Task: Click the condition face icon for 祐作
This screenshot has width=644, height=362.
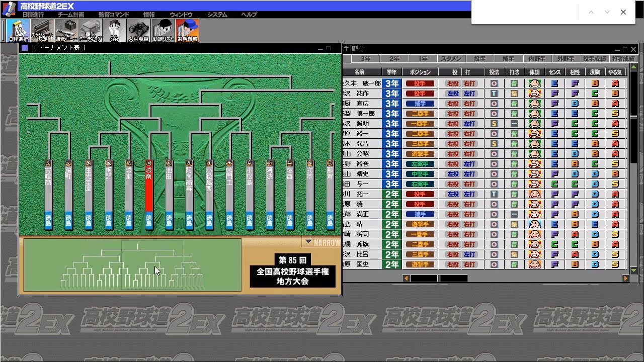Action: pos(534,94)
